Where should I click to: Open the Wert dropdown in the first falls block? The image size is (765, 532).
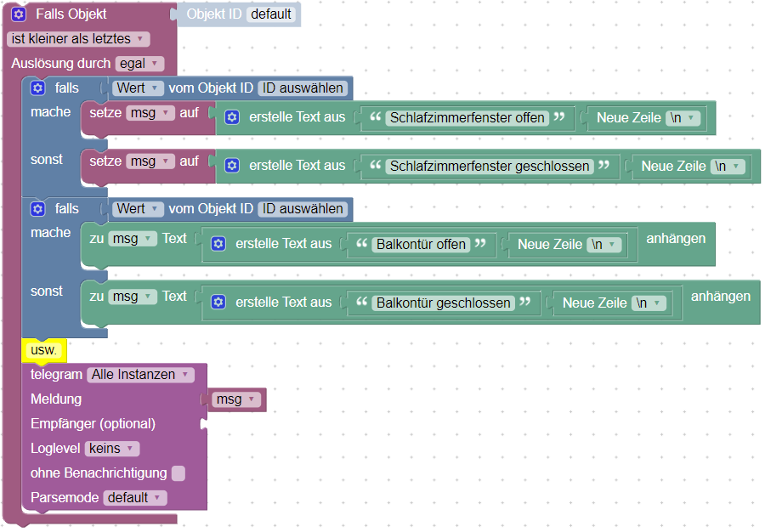click(x=138, y=88)
